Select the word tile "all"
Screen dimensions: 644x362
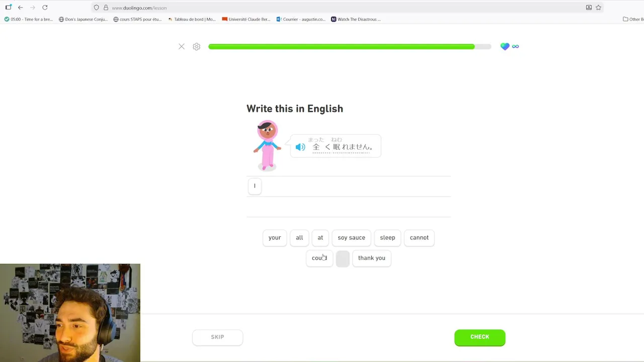299,238
